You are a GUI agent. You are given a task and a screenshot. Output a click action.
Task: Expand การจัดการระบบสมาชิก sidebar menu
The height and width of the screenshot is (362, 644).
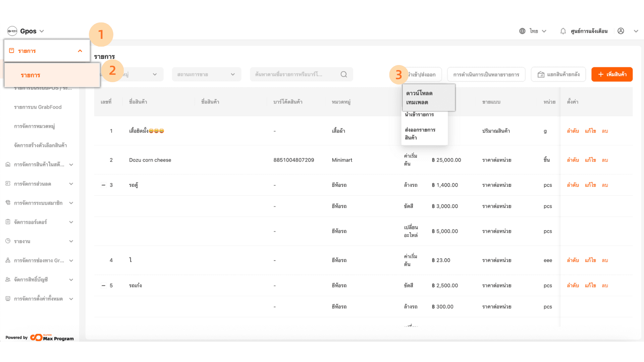click(x=71, y=203)
